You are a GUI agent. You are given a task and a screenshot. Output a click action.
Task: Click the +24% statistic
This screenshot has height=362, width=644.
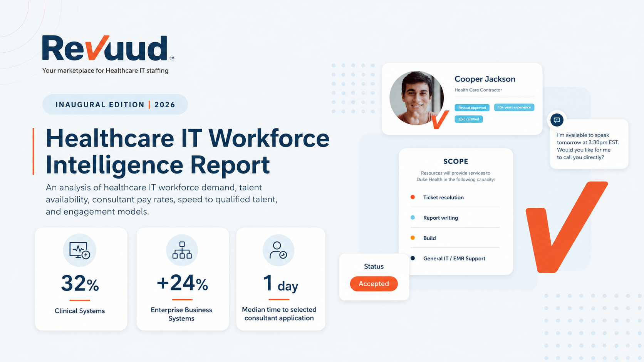pos(182,283)
